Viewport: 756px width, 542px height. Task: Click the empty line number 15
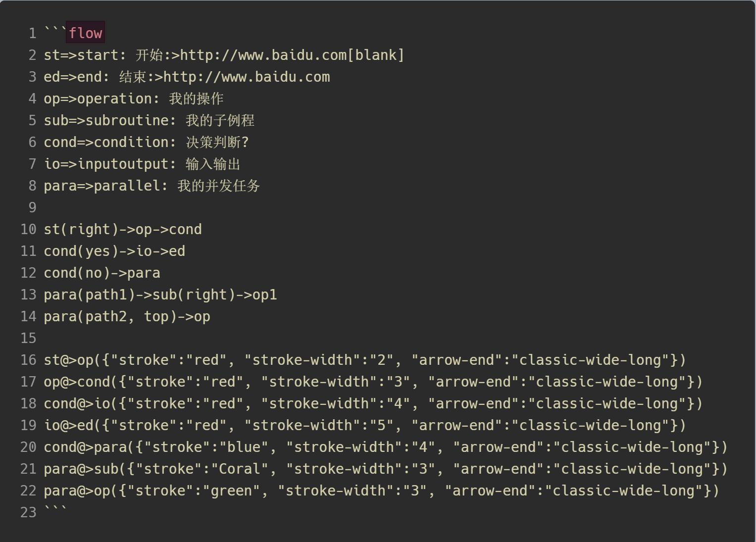(x=28, y=338)
